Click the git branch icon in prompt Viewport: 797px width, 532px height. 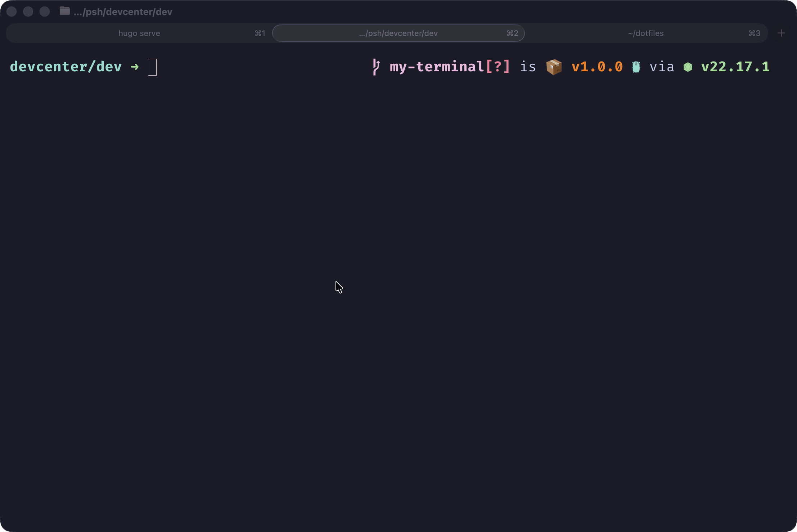[x=376, y=67]
